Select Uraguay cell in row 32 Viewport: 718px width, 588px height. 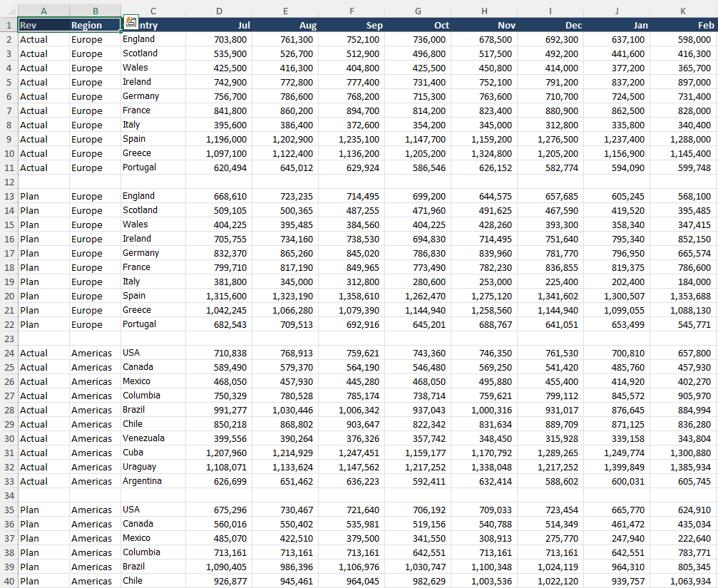153,468
